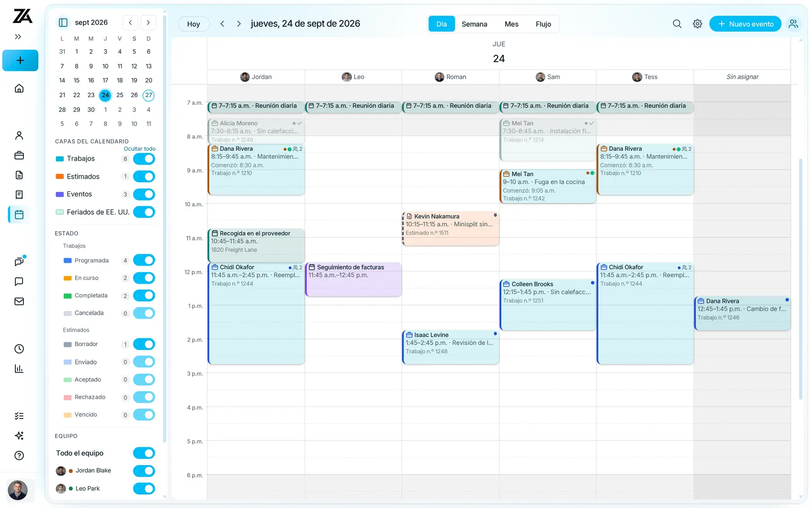Open the messages speech bubble icon
Viewport: 812px width, 508px height.
coord(19,281)
